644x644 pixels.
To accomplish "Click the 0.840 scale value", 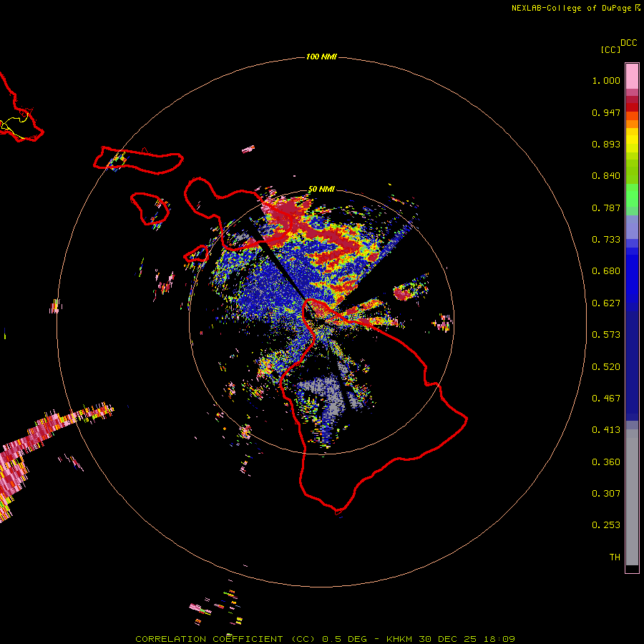I will tap(606, 176).
